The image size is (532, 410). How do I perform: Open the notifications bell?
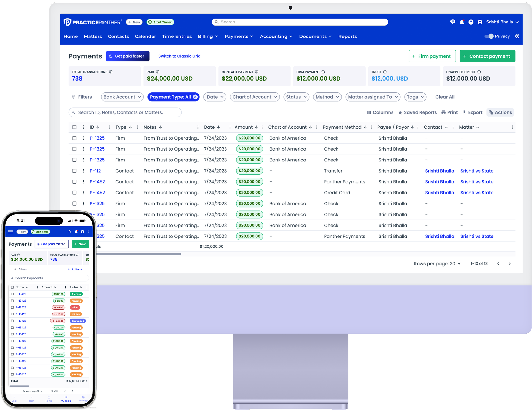pos(462,22)
